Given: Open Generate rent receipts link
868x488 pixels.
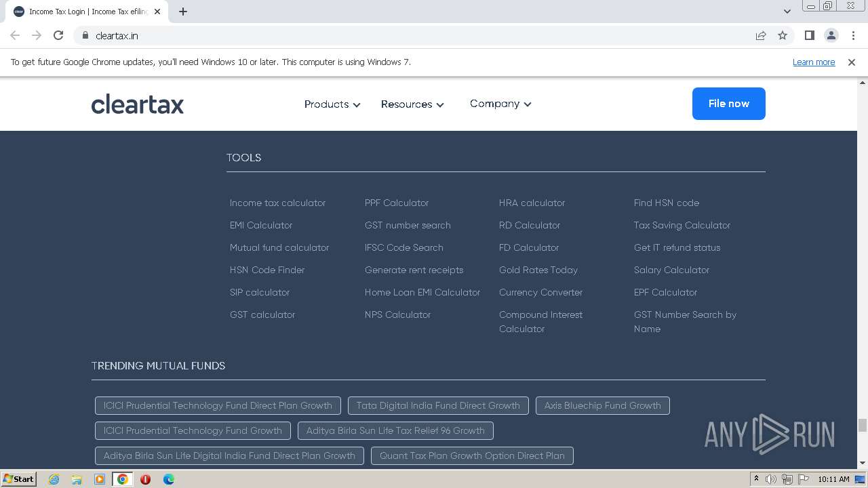Looking at the screenshot, I should [414, 270].
